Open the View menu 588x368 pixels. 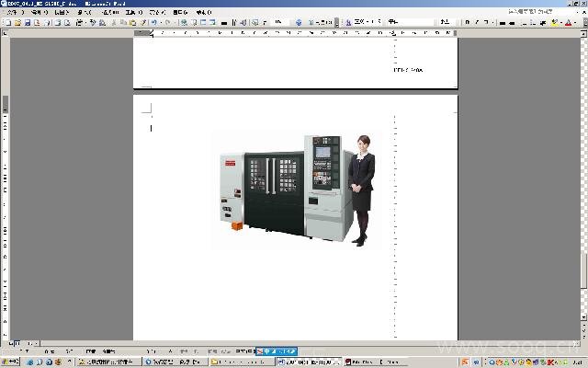[62, 12]
